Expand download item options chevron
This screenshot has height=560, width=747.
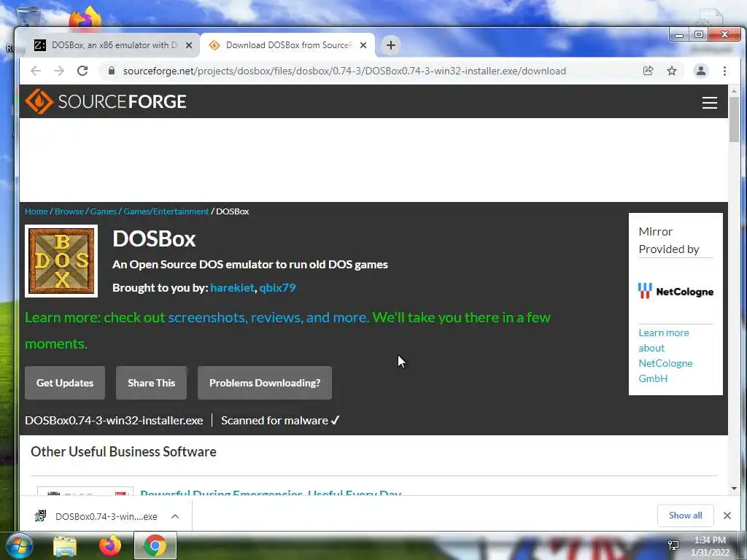(x=175, y=516)
